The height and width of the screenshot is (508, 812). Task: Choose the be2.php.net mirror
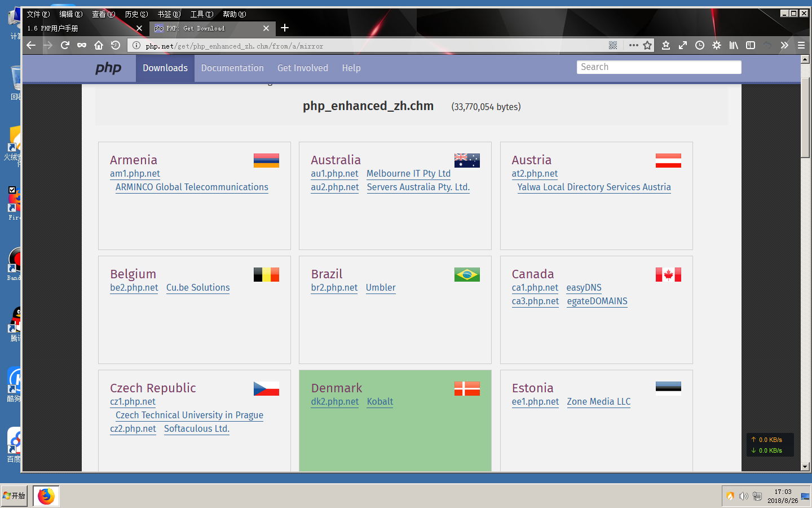pyautogui.click(x=134, y=288)
